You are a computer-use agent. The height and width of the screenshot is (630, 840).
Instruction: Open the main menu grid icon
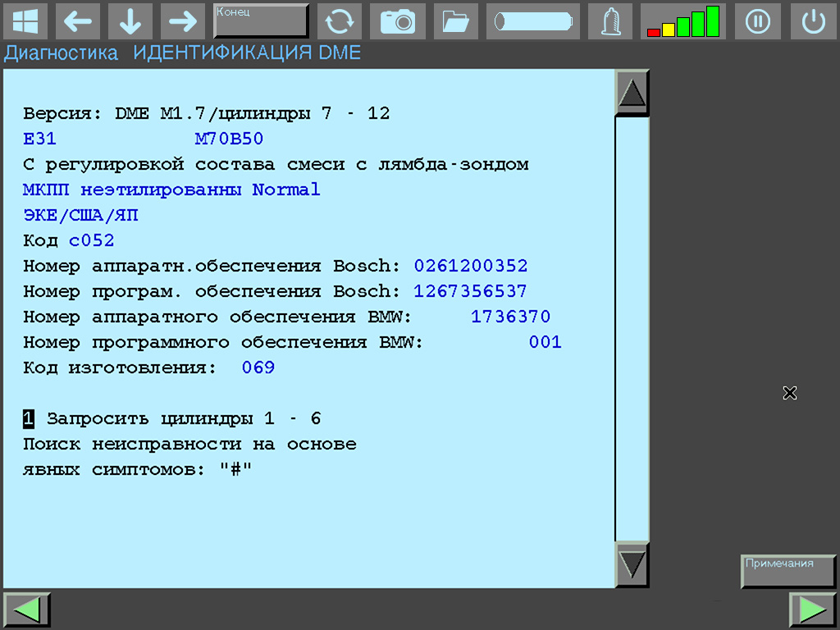26,21
